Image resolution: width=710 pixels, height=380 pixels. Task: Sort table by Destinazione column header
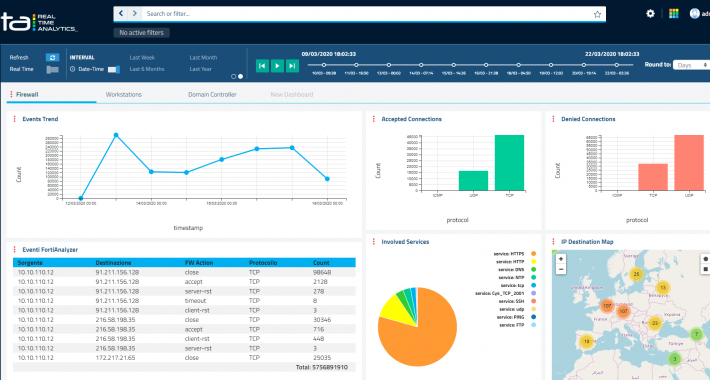113,263
